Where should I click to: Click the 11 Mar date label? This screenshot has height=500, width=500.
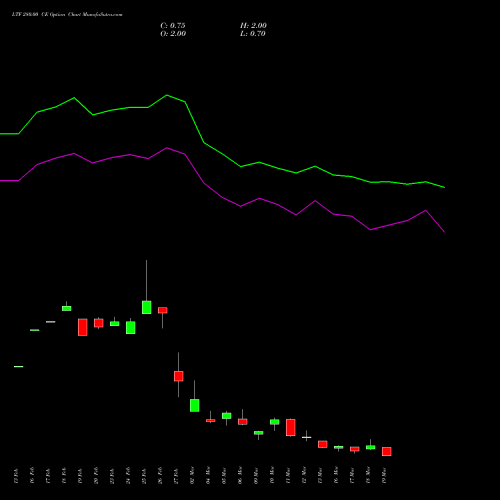288,475
